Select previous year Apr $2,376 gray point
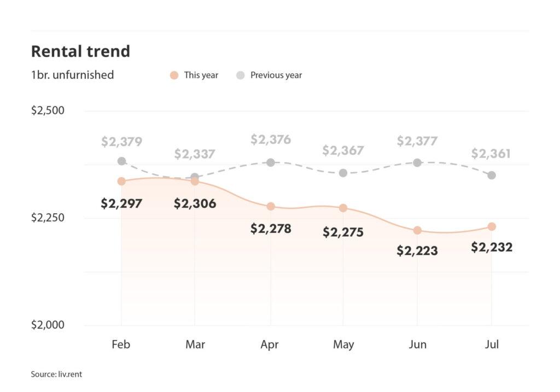Image resolution: width=560 pixels, height=392 pixels. click(270, 162)
